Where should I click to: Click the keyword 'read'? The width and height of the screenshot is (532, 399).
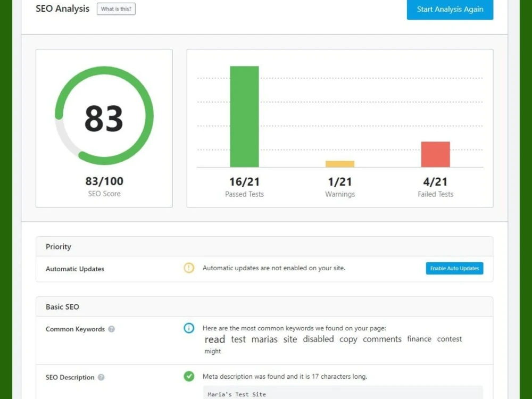(x=215, y=339)
